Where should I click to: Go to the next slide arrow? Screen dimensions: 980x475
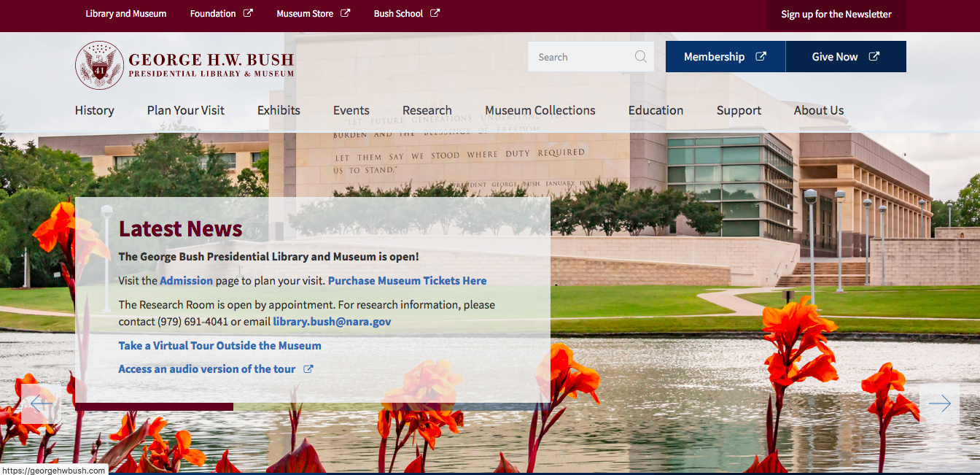pyautogui.click(x=939, y=403)
